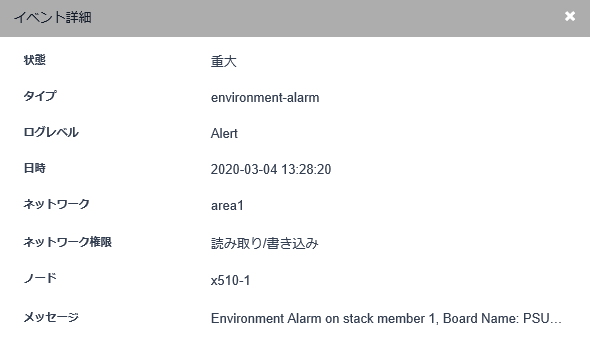Click the gray dialog header bar
The image size is (590, 360).
pos(295,18)
